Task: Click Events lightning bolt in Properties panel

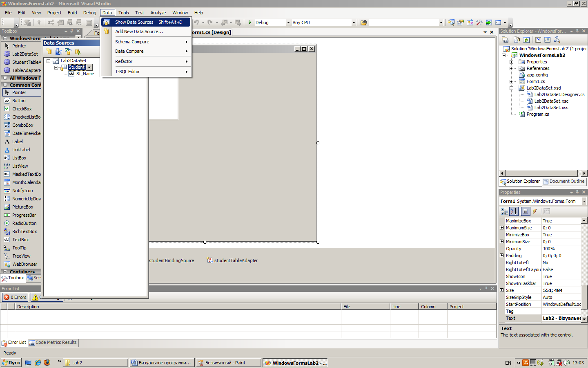Action: (535, 211)
